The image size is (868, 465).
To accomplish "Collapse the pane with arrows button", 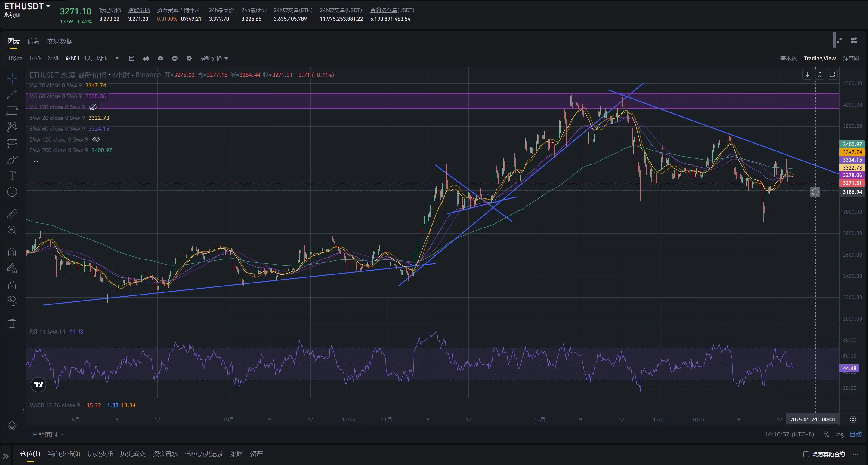I will click(x=820, y=75).
